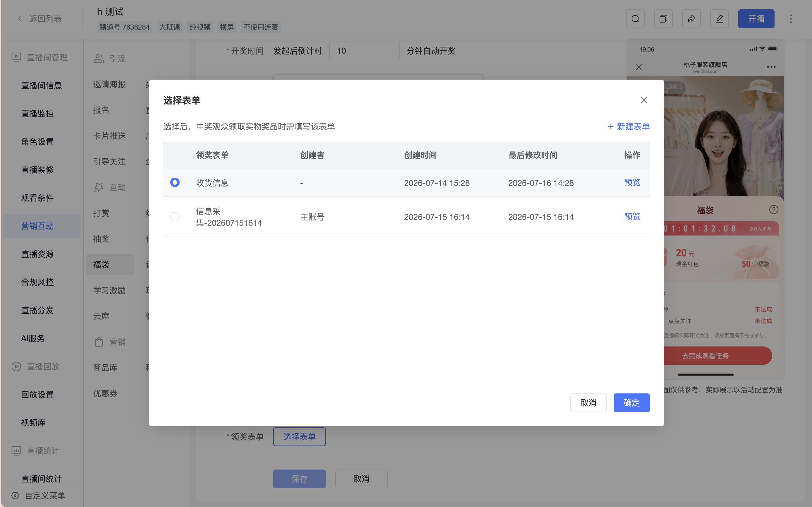Click the 创建时间 column header

[x=420, y=155]
